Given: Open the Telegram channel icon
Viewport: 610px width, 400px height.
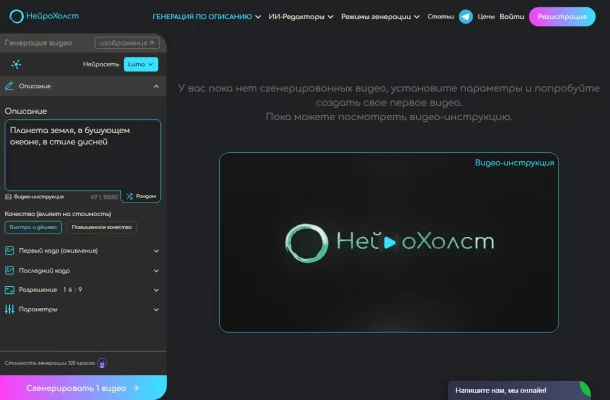Looking at the screenshot, I should [466, 17].
